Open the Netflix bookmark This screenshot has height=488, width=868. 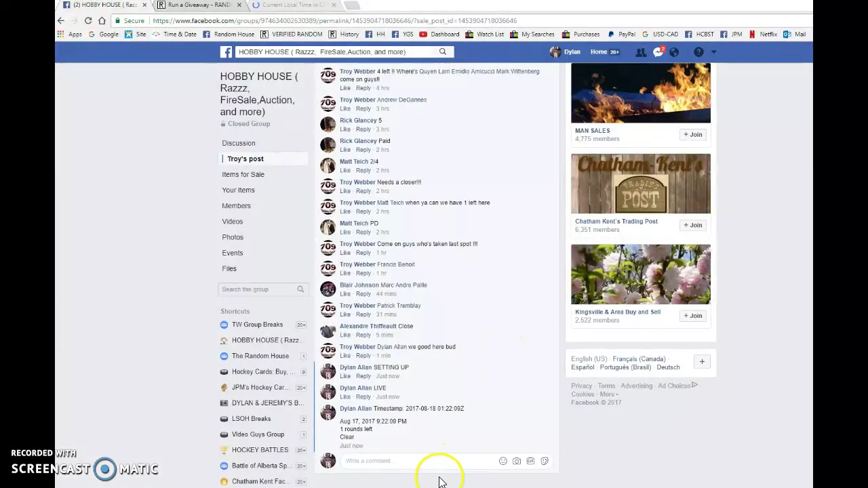pos(763,34)
